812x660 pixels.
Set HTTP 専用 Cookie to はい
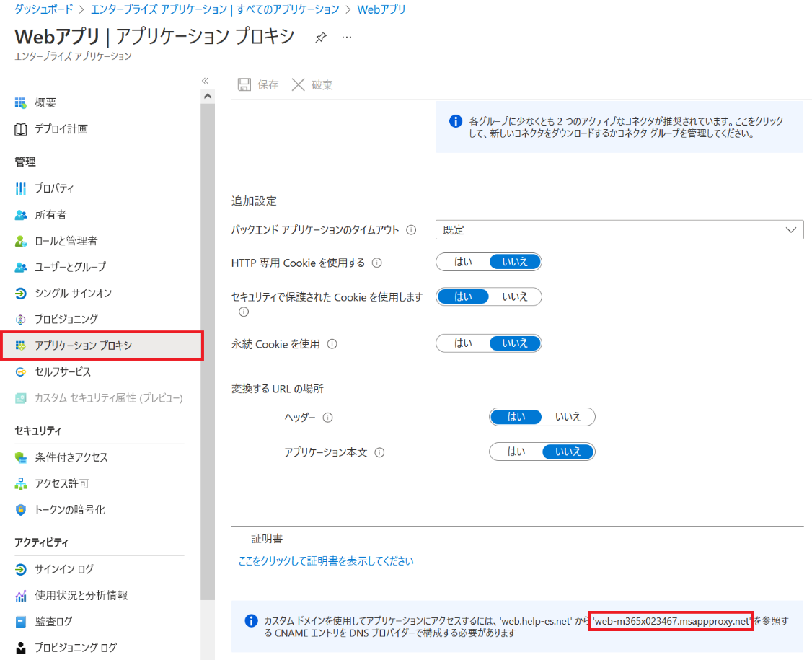pos(463,262)
